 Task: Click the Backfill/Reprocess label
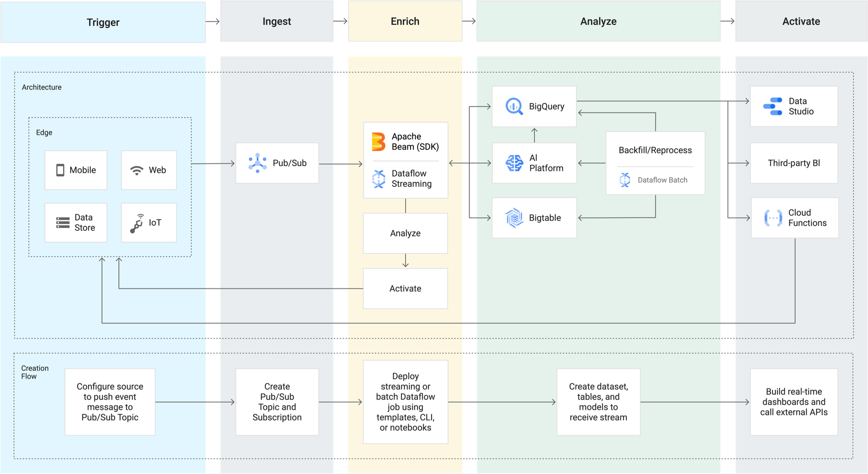[655, 150]
